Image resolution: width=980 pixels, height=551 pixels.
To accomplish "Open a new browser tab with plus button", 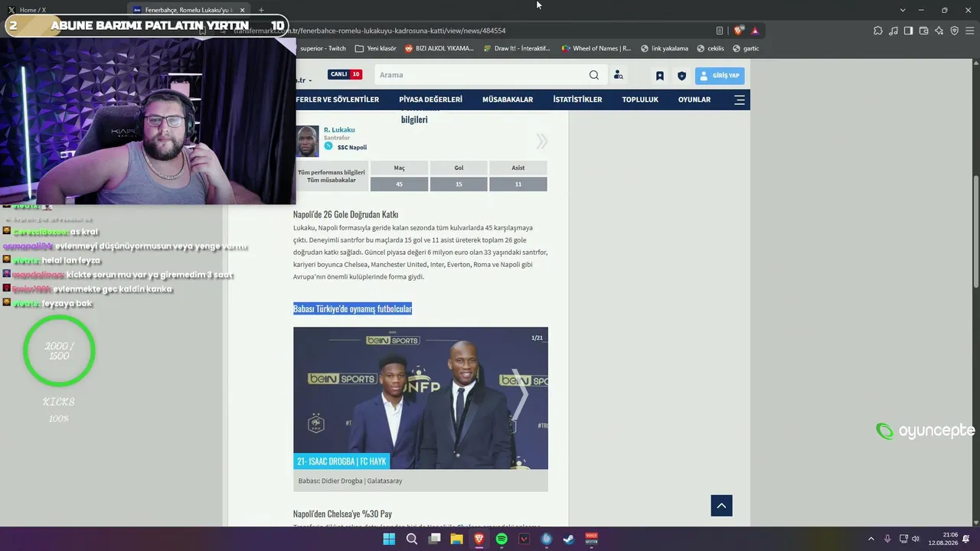I will (x=261, y=10).
